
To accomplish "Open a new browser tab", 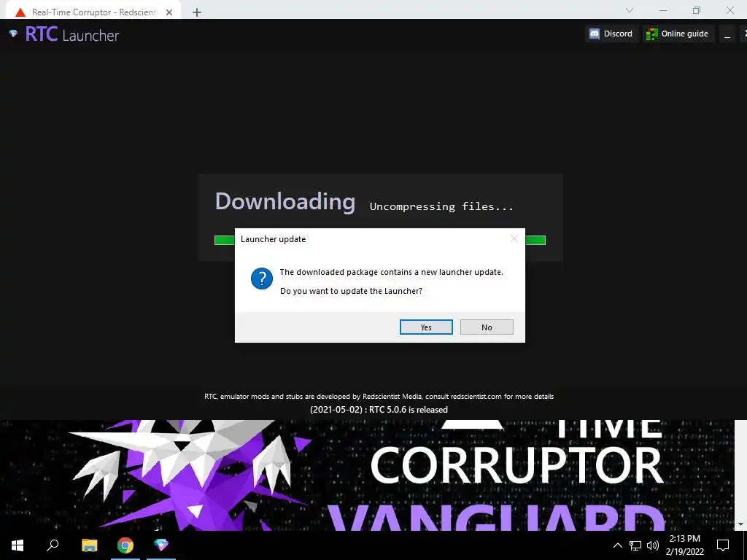I will point(197,12).
